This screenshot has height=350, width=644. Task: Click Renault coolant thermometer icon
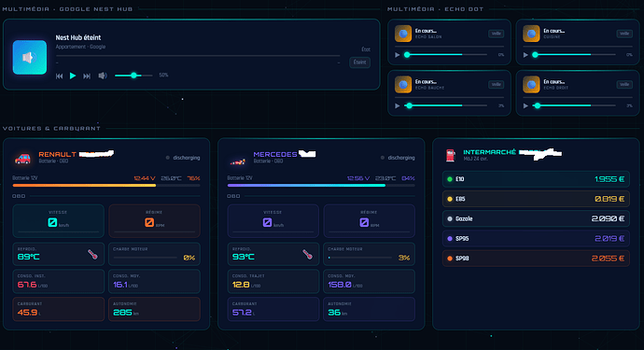92,254
